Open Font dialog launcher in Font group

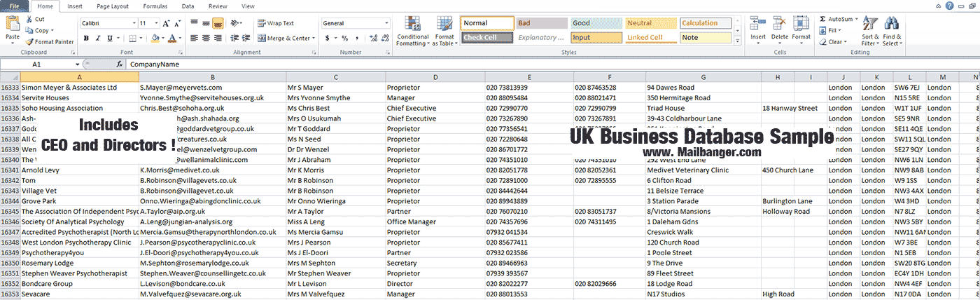tap(181, 53)
